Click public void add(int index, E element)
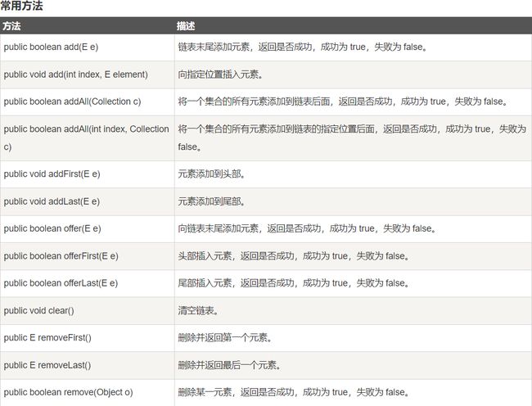This screenshot has width=532, height=406. point(75,74)
